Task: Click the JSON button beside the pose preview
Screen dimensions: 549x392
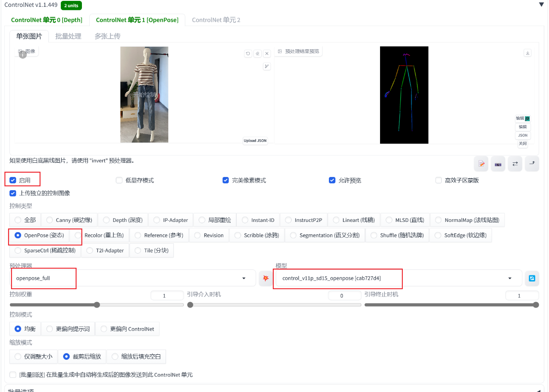Action: [523, 135]
